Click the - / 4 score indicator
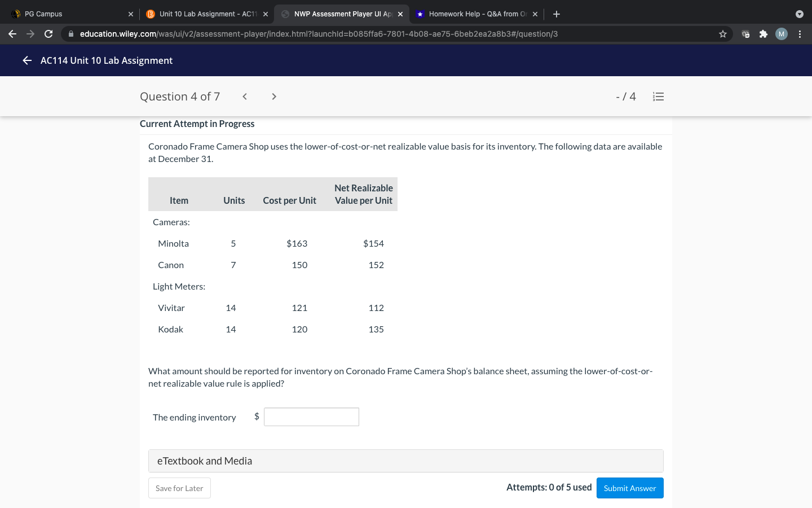Image resolution: width=812 pixels, height=508 pixels. 626,97
